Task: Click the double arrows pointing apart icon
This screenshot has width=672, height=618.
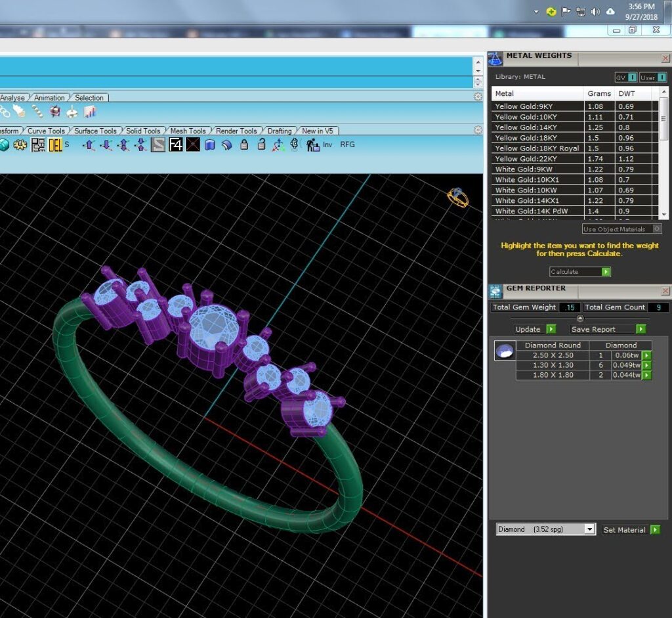Action: tap(123, 145)
